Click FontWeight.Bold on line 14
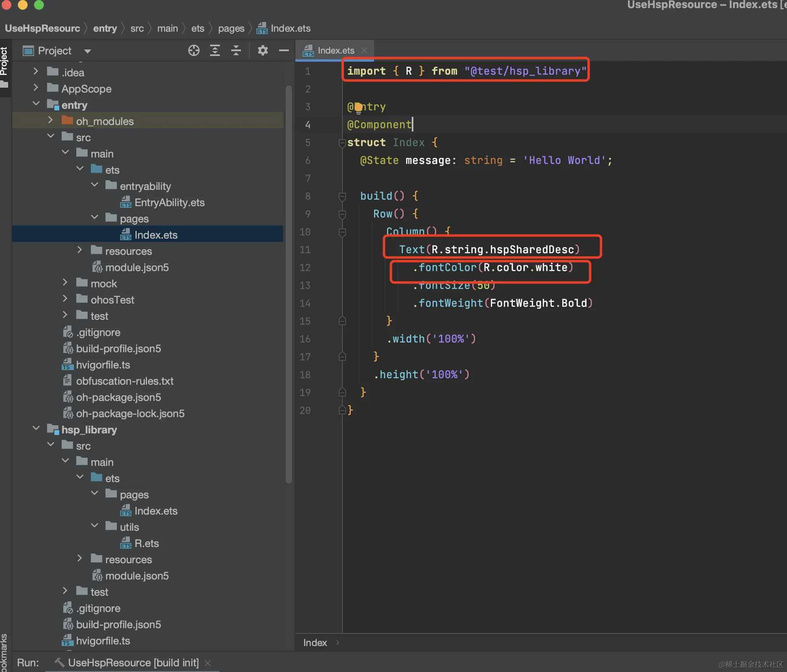 click(538, 303)
